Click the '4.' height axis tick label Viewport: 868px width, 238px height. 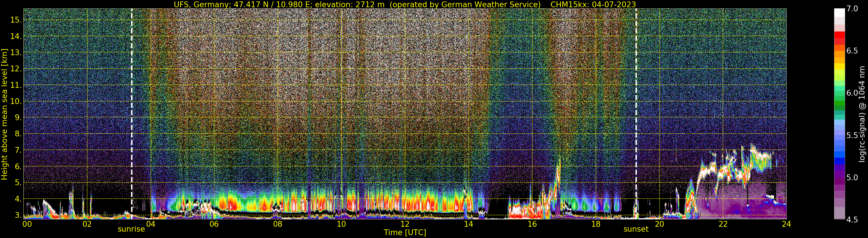tap(18, 199)
